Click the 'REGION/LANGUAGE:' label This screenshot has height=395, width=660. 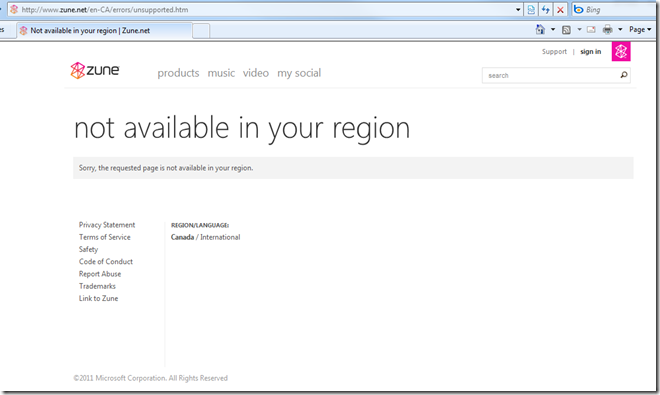[x=200, y=225]
